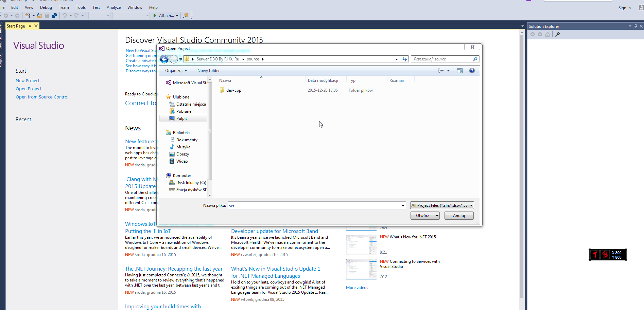Click the Open from Source Control... link
Image resolution: width=644 pixels, height=310 pixels.
[43, 97]
